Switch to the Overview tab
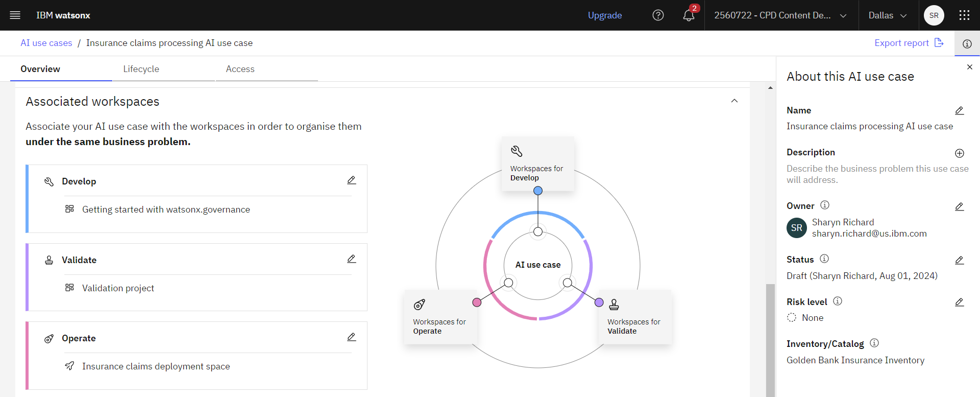Image resolution: width=980 pixels, height=397 pixels. click(61, 69)
